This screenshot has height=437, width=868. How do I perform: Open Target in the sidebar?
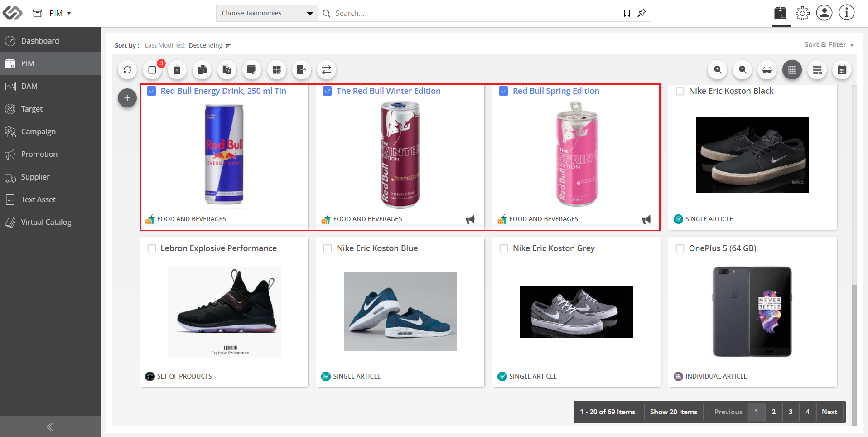(x=50, y=109)
